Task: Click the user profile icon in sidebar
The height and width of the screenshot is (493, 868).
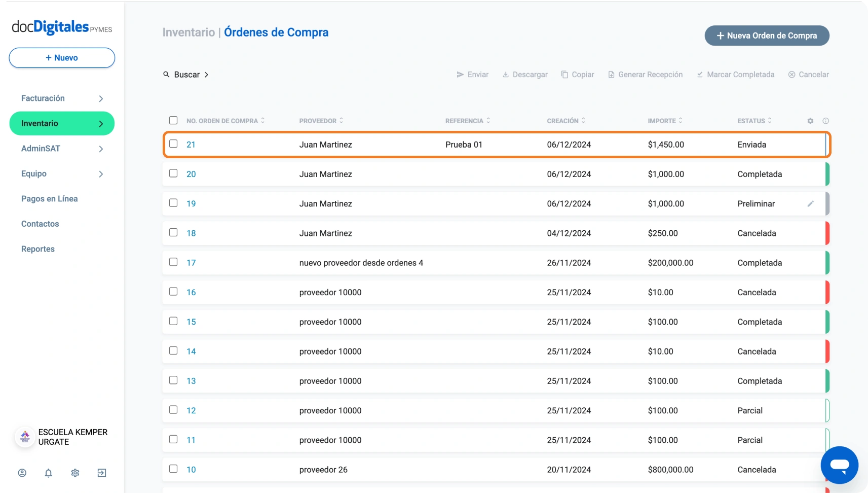Action: pyautogui.click(x=22, y=473)
